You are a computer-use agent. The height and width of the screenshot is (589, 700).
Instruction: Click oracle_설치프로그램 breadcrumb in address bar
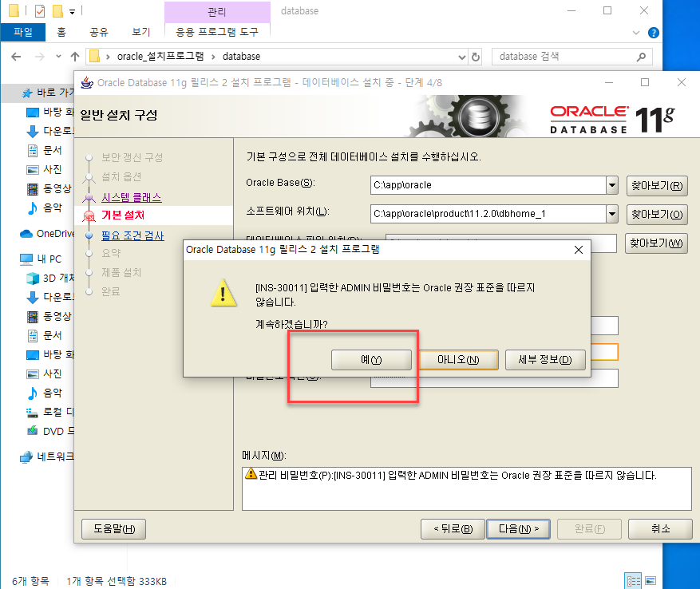[x=160, y=56]
